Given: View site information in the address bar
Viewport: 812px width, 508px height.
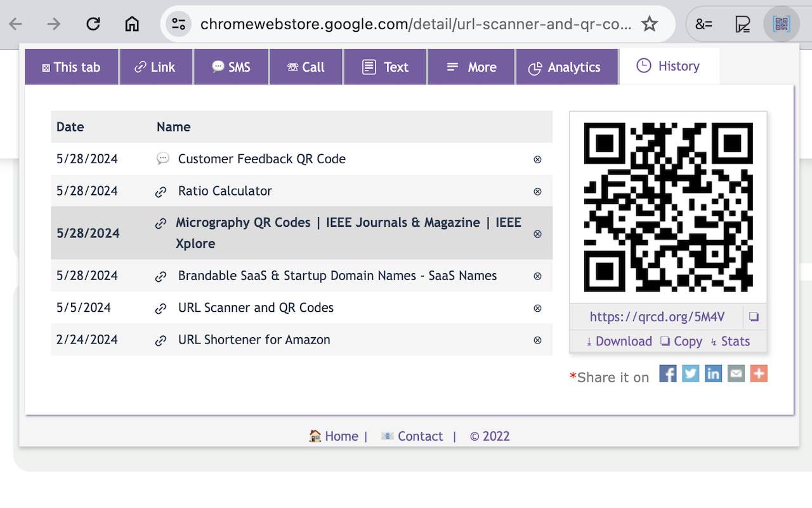Looking at the screenshot, I should [x=179, y=24].
